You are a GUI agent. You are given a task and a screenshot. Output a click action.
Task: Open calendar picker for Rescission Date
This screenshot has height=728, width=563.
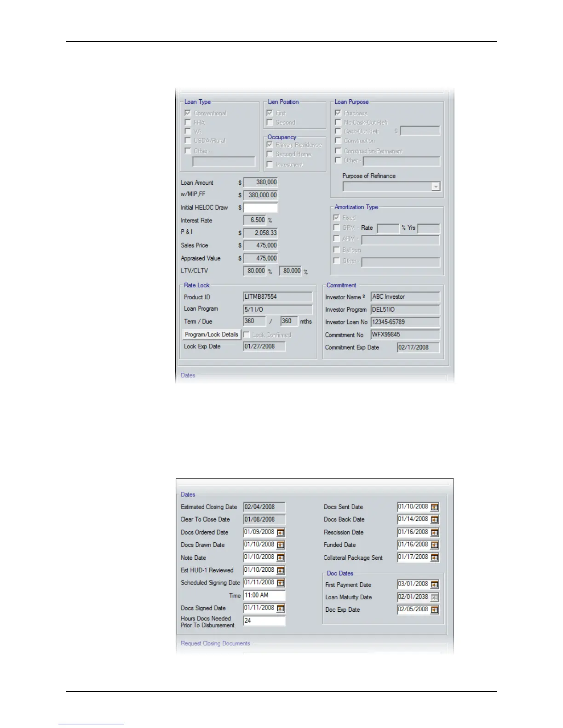coord(435,532)
